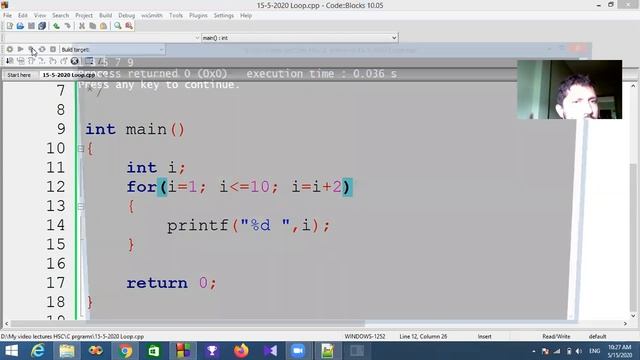The width and height of the screenshot is (640, 360).
Task: Switch to the Start here tab
Action: tap(19, 75)
